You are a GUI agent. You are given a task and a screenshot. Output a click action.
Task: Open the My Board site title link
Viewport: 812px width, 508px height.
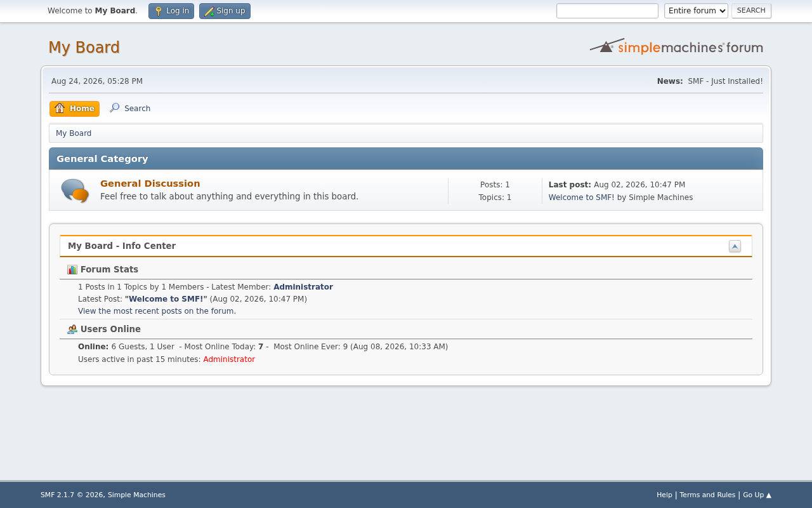(x=84, y=48)
